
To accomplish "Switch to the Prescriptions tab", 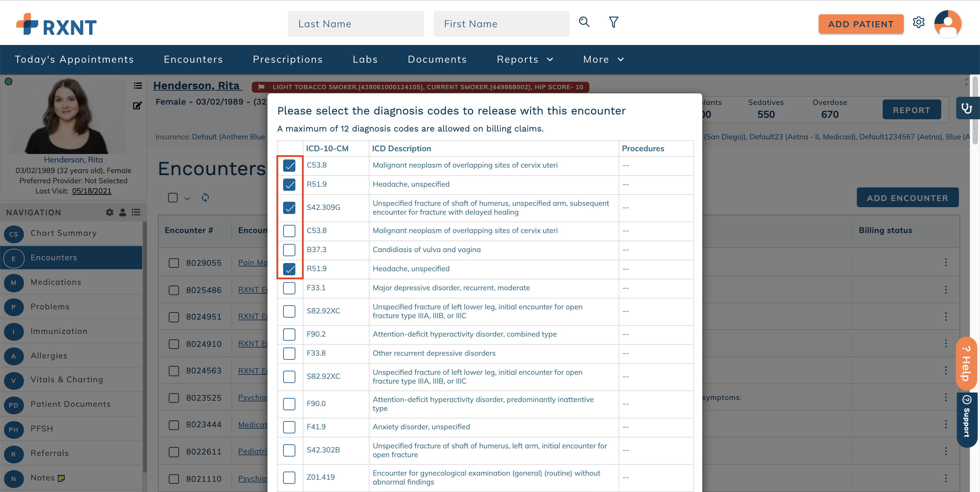I will click(x=288, y=59).
